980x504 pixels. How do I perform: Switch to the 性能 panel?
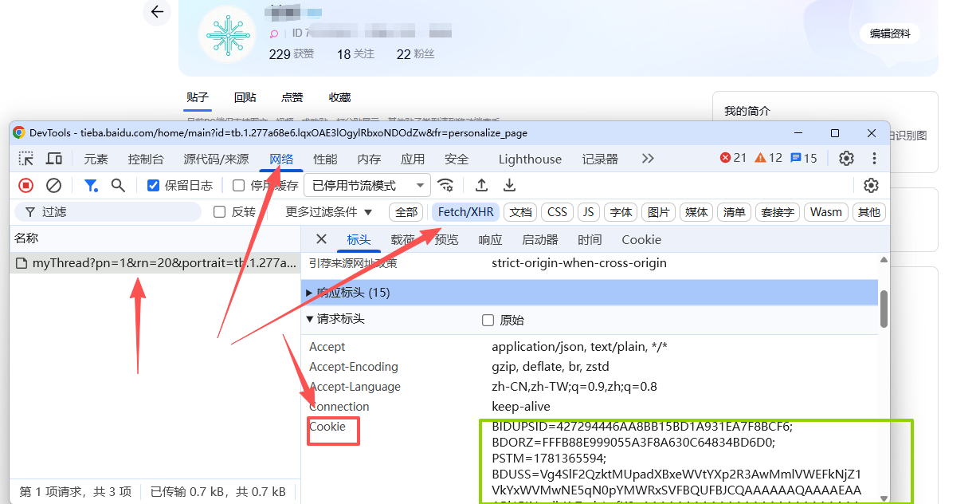(x=325, y=159)
